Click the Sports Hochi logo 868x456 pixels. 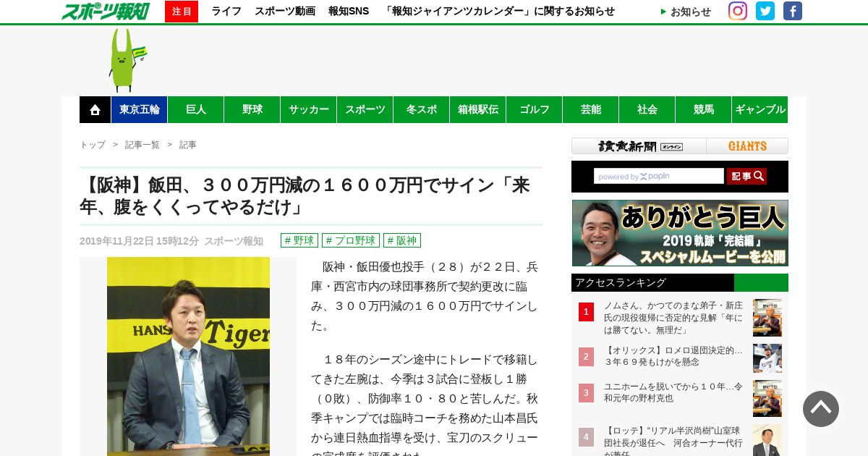pos(105,11)
